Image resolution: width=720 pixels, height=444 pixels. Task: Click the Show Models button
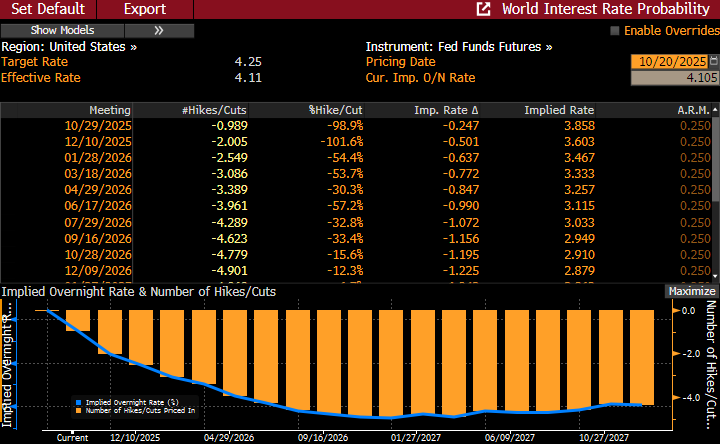coord(63,31)
